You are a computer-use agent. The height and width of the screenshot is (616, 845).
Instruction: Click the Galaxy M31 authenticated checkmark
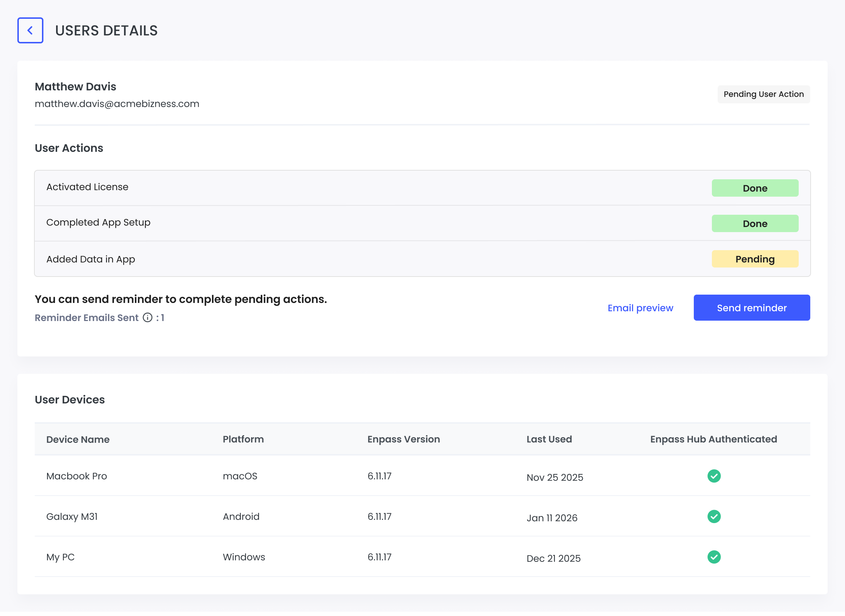tap(714, 517)
